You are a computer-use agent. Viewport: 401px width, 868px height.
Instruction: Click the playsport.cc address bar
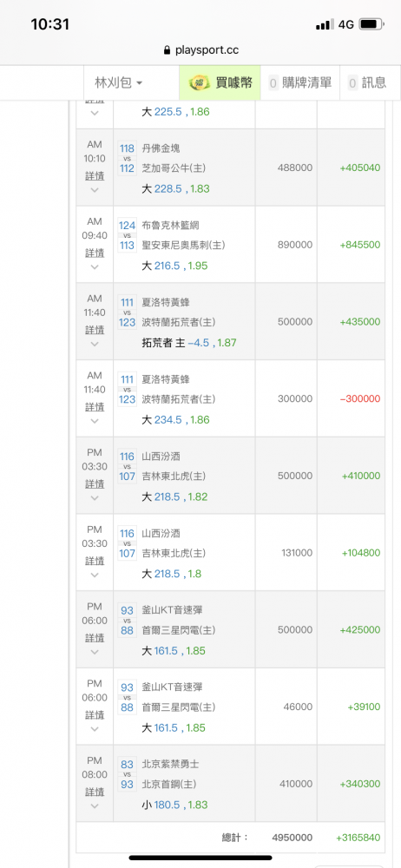[200, 50]
